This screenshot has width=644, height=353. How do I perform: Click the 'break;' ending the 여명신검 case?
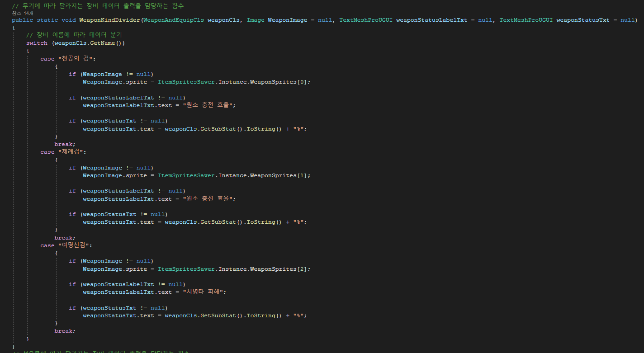(x=65, y=331)
